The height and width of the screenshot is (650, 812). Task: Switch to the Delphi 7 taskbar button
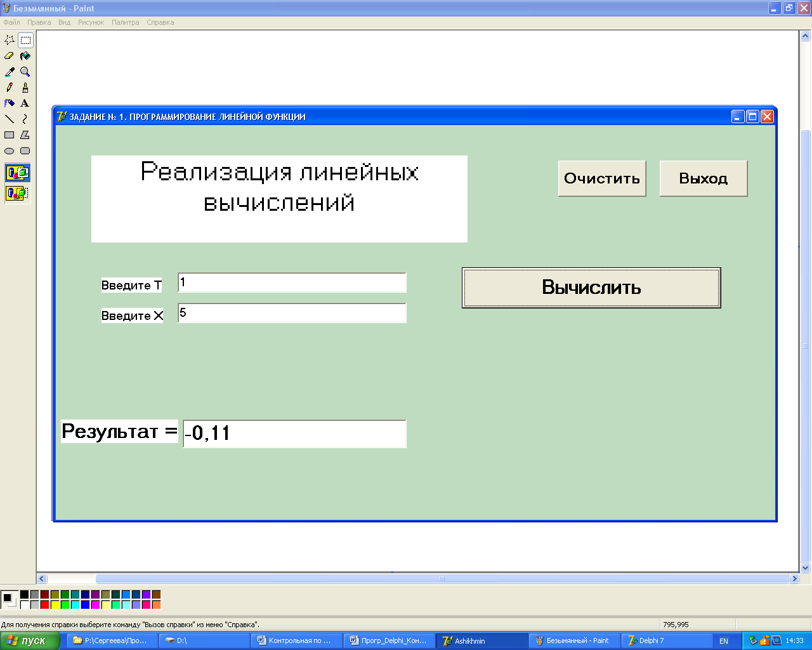point(667,640)
